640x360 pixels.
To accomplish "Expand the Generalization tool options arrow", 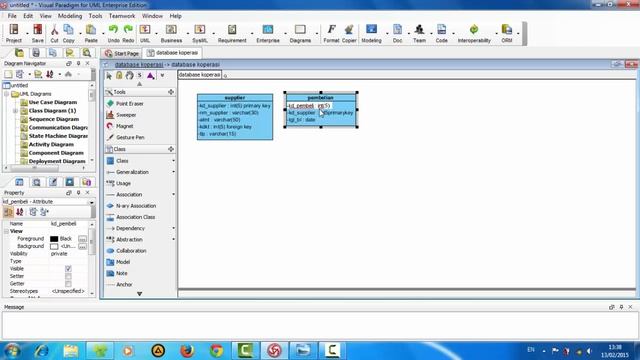I will point(173,172).
